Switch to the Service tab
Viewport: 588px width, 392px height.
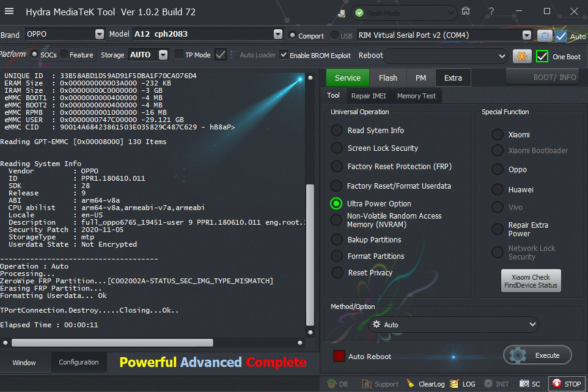[348, 78]
